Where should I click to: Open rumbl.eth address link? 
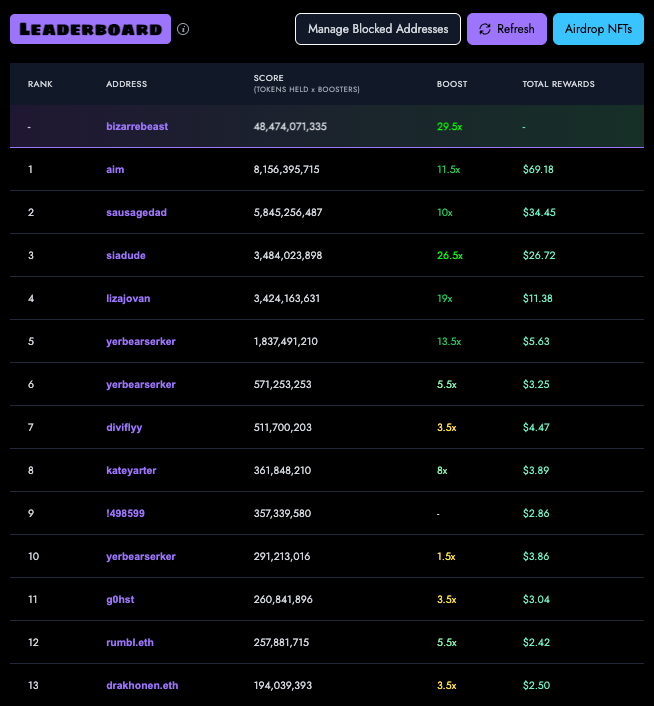130,643
